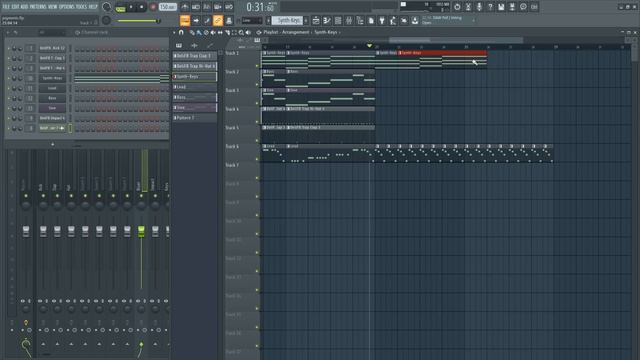Viewport: 640px width, 360px height.
Task: Mute Track 6 green dot
Action: 257,159
